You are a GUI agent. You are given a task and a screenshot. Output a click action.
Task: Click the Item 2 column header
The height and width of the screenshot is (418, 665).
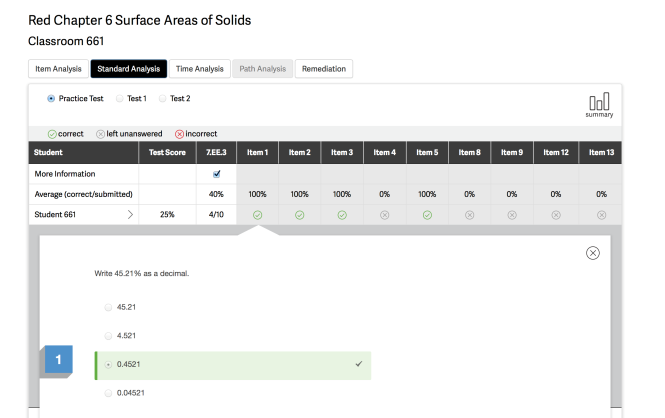pyautogui.click(x=299, y=153)
